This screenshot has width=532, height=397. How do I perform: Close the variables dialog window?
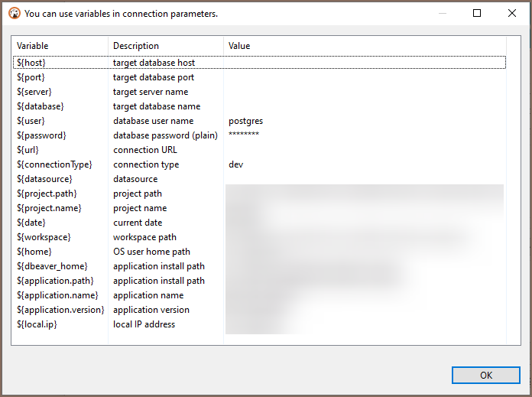pos(512,13)
